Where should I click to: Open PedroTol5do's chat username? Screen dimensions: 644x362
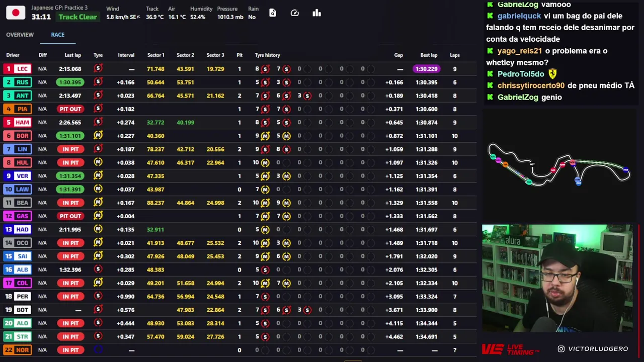point(521,74)
